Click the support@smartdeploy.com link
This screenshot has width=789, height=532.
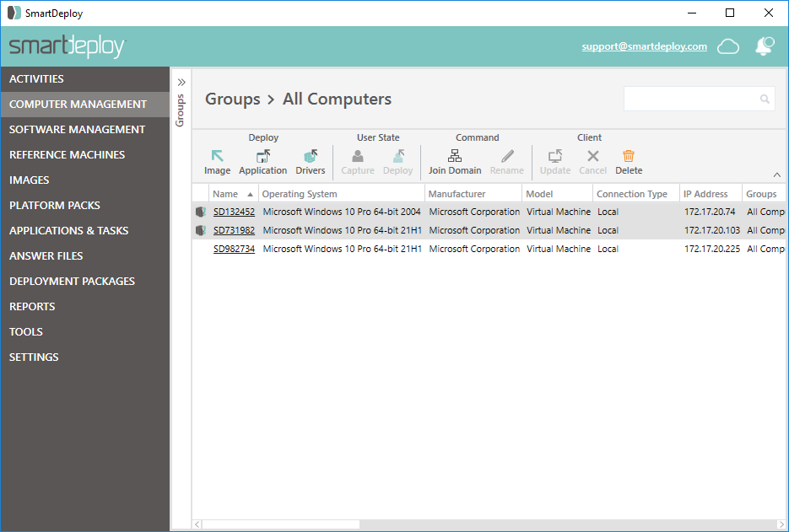(x=644, y=46)
